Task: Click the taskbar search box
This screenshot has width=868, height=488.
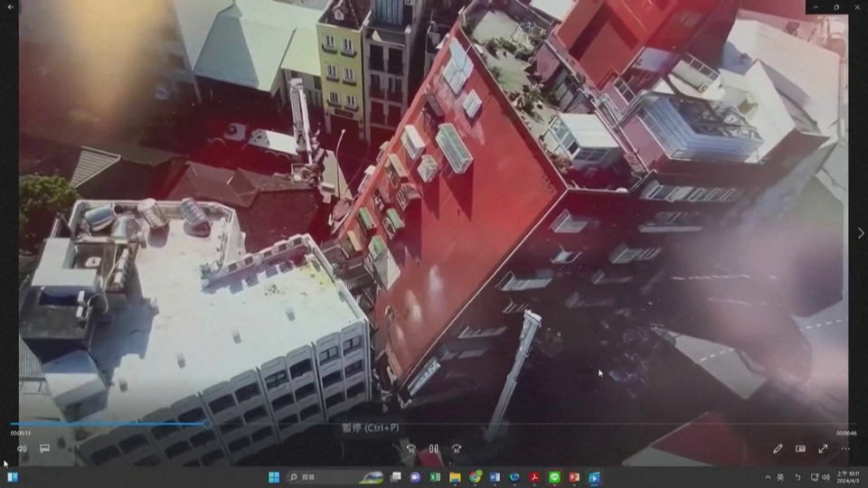Action: (x=335, y=477)
